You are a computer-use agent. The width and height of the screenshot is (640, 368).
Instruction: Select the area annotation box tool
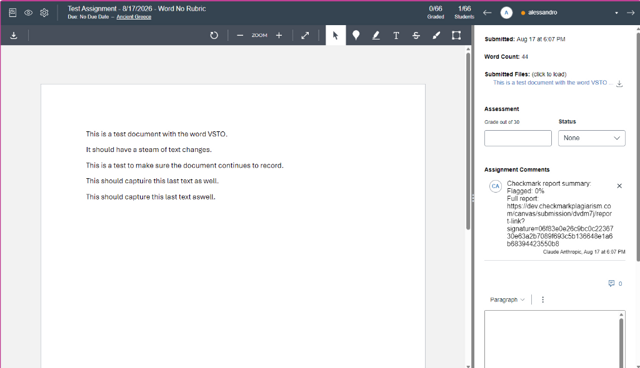click(456, 35)
